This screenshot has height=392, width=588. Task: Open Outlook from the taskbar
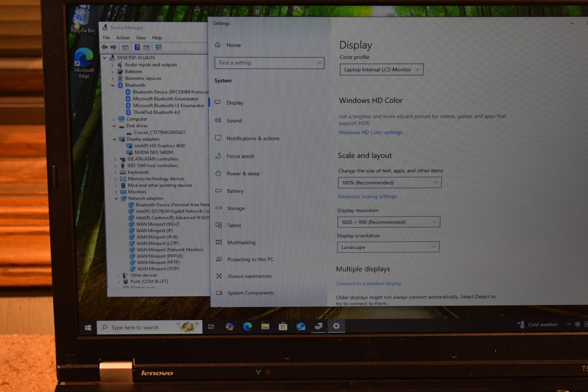[x=301, y=326]
